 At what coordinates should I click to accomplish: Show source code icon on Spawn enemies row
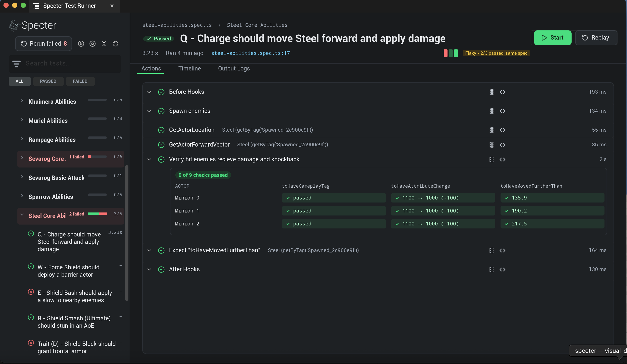pos(502,111)
